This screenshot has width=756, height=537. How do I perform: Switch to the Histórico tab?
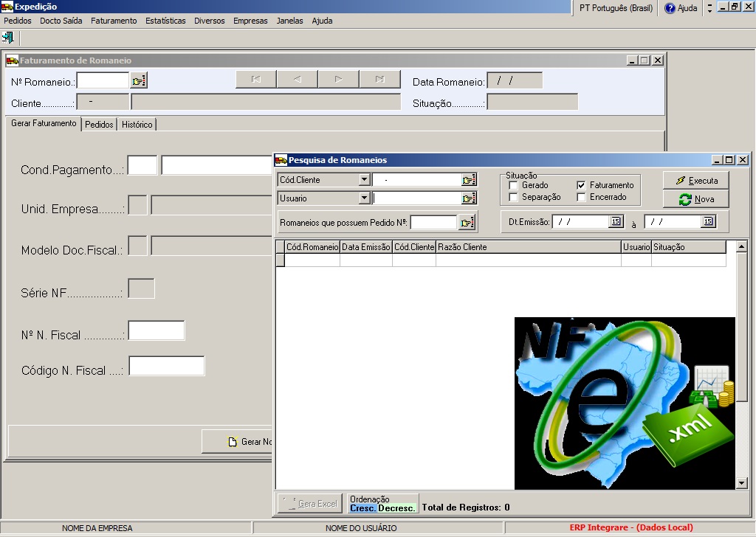[137, 125]
